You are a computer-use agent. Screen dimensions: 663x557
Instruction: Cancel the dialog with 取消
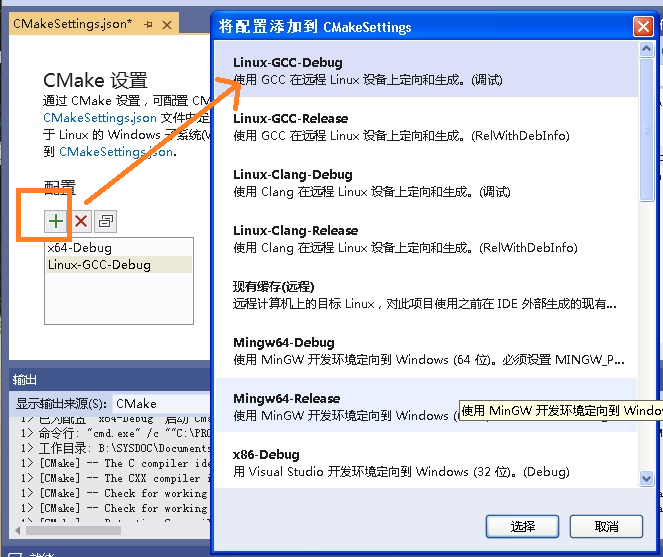[x=606, y=527]
